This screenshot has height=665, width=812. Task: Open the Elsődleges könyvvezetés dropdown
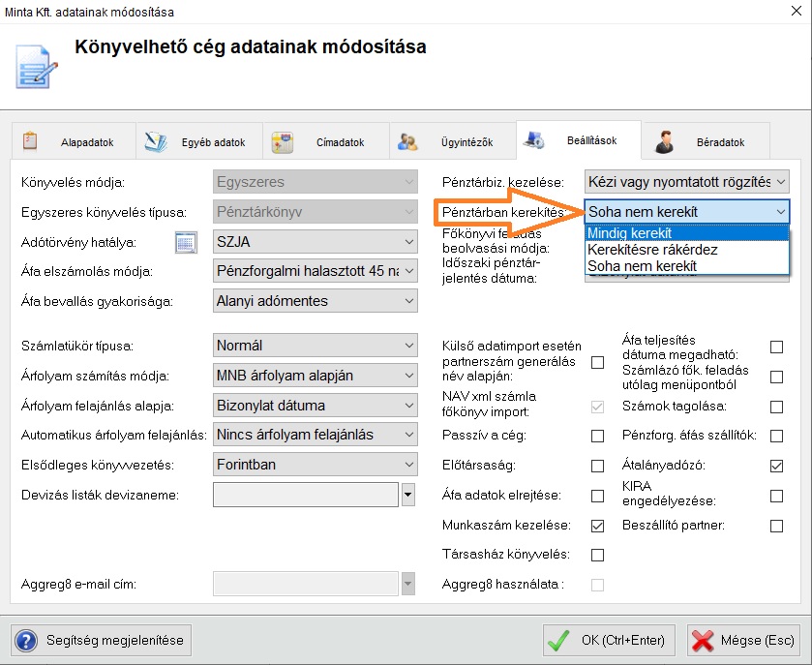[x=316, y=465]
